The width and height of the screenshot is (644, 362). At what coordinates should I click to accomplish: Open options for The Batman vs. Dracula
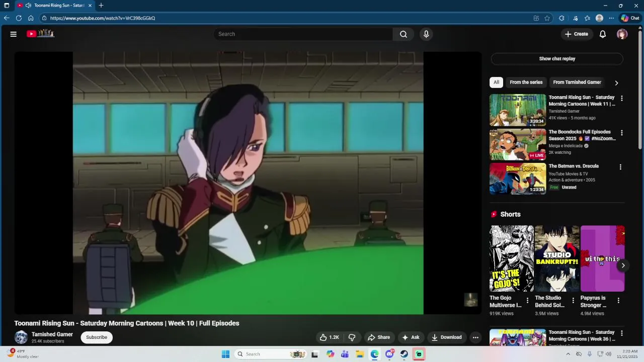(620, 167)
